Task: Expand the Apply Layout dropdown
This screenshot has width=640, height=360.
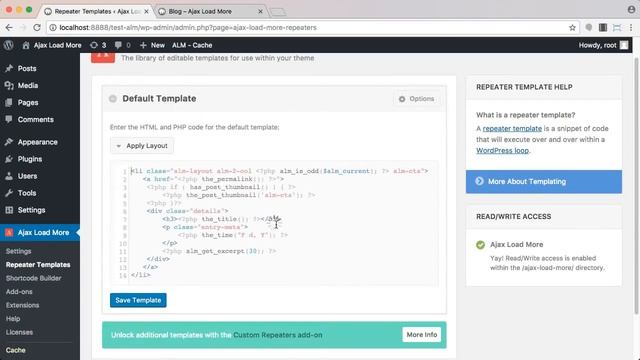Action: pos(142,146)
